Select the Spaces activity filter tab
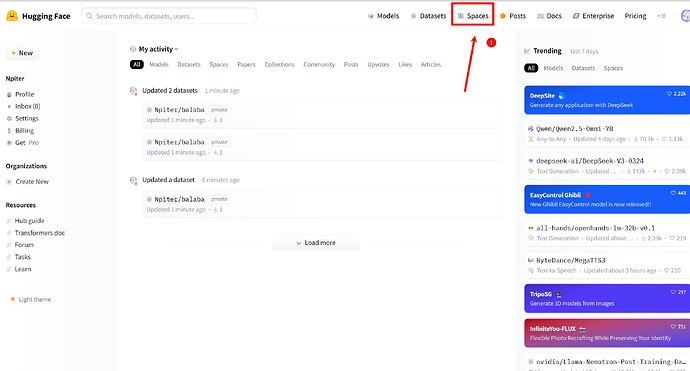Screen dimensions: 690x371 click(x=219, y=64)
